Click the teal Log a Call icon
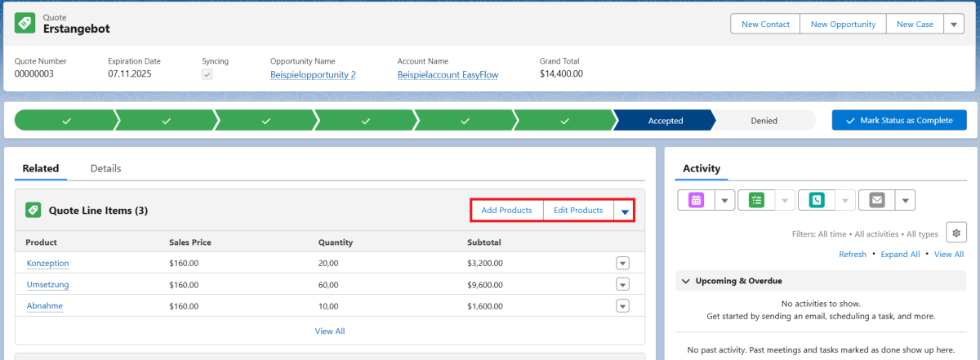The height and width of the screenshot is (360, 980). [x=817, y=200]
